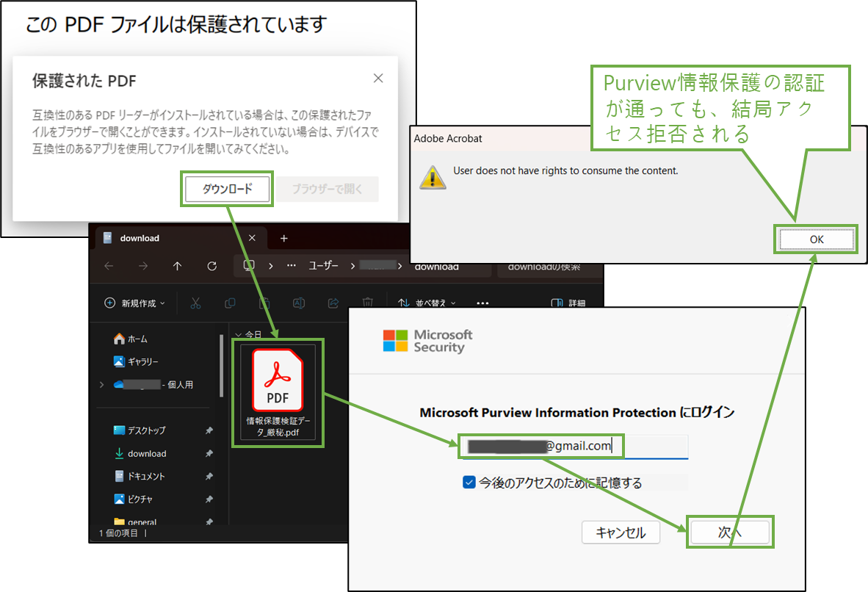The height and width of the screenshot is (592, 868).
Task: Open the Explorer toolbar more options ellipsis
Action: tap(482, 303)
